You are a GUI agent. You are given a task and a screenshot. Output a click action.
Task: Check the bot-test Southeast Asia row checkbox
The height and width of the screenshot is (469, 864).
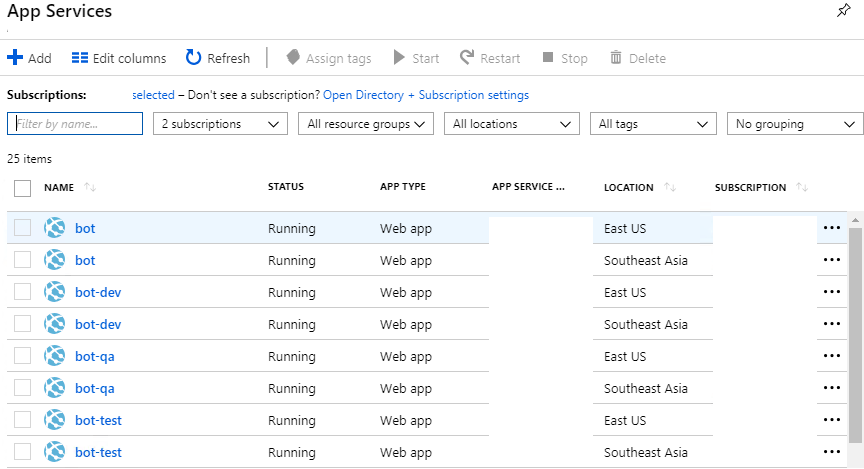[23, 451]
